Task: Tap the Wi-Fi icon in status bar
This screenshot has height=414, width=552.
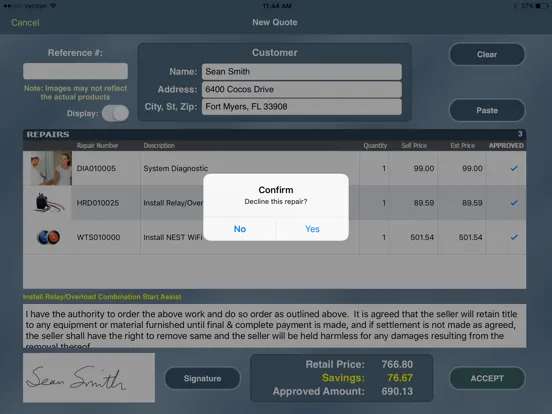Action: [53, 6]
